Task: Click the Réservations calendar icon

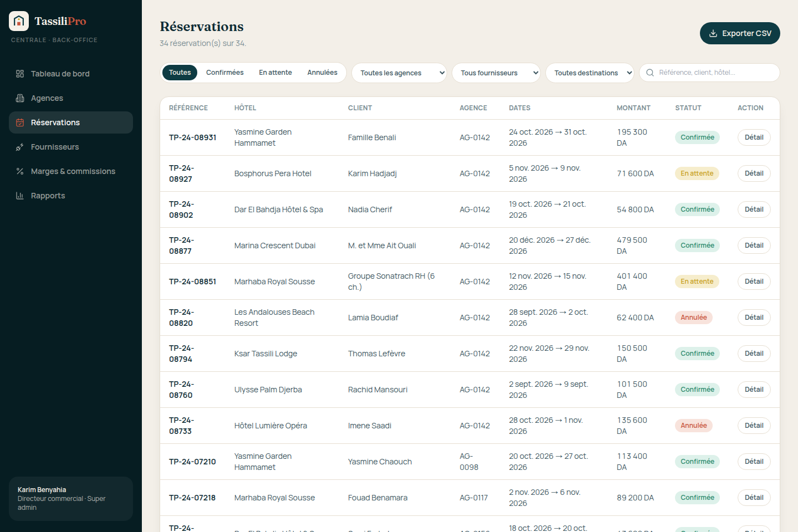Action: [20, 122]
